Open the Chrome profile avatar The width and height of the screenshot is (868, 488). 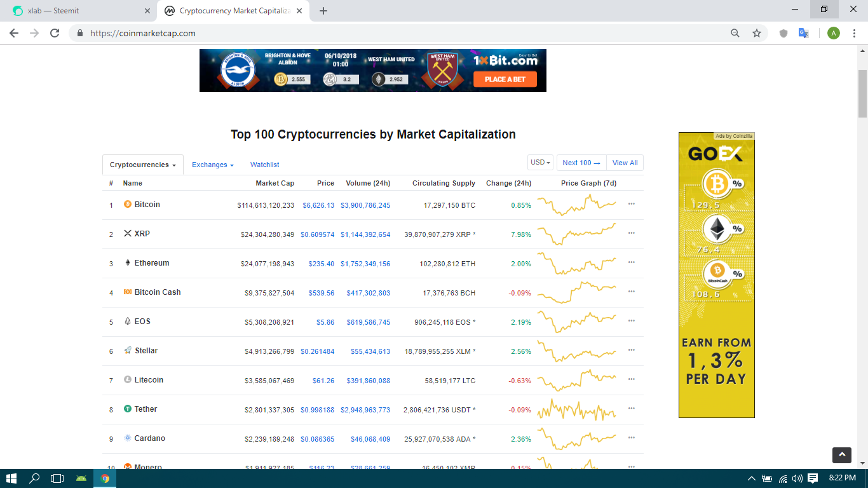834,33
